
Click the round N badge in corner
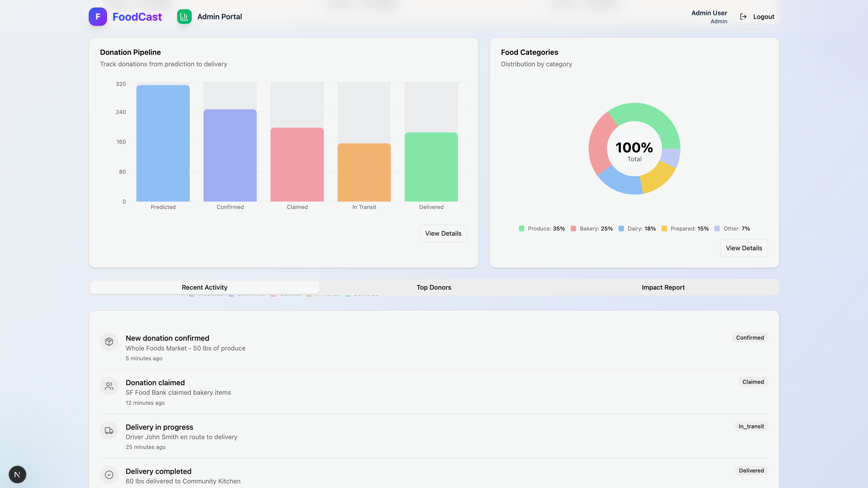point(17,474)
